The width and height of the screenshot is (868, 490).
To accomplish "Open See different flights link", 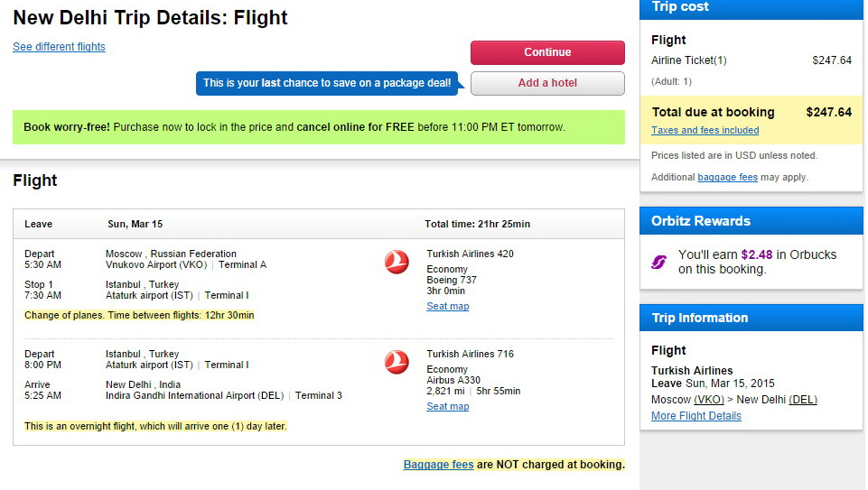I will point(59,47).
